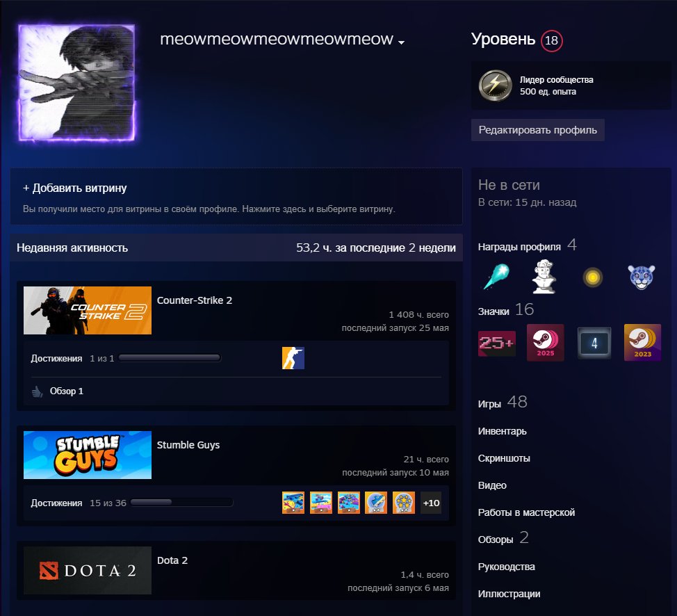Open the Dota 2 game banner

(88, 570)
